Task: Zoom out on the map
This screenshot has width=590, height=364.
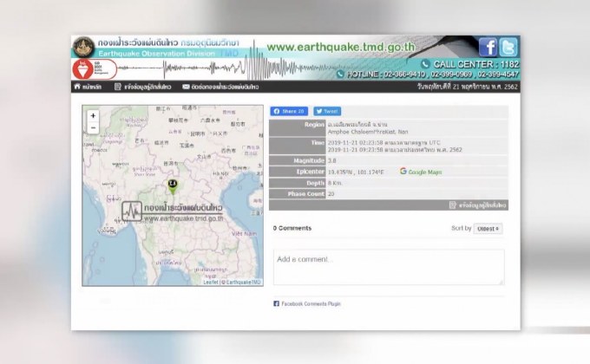Action: point(93,127)
